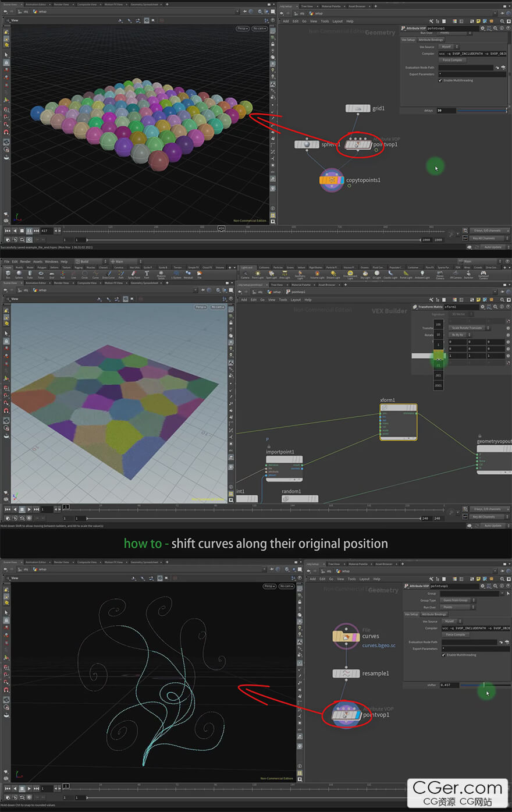Open the Windows menu
This screenshot has height=812, width=512.
point(52,261)
